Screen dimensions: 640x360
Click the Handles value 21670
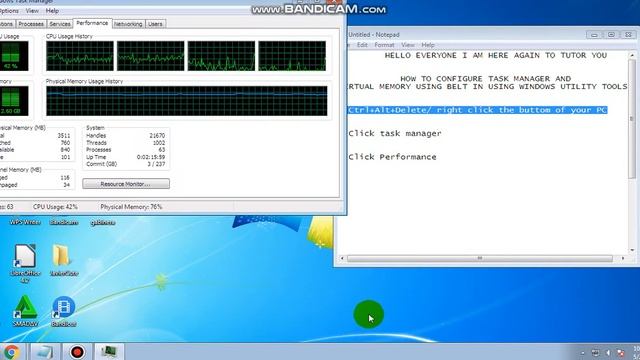[x=157, y=136]
